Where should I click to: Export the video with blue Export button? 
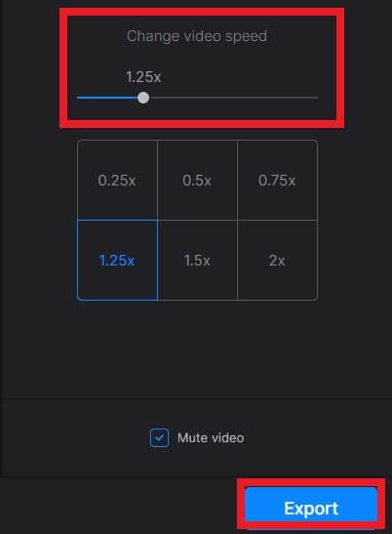coord(311,509)
